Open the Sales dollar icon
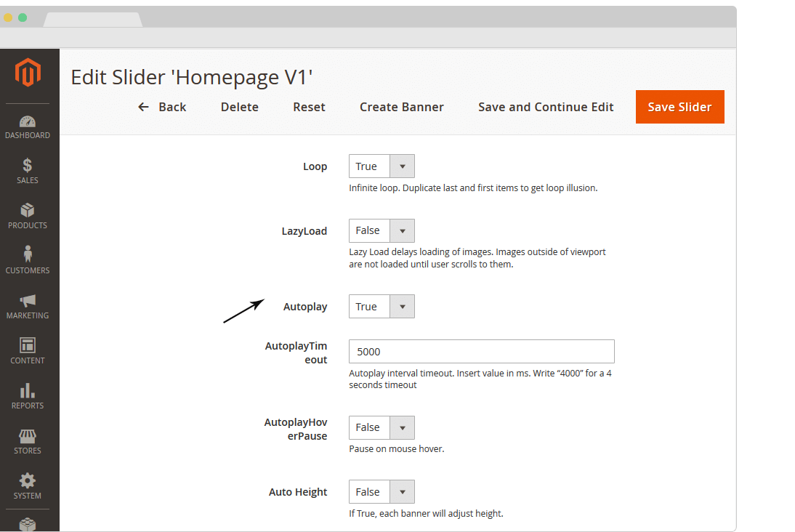 (28, 166)
